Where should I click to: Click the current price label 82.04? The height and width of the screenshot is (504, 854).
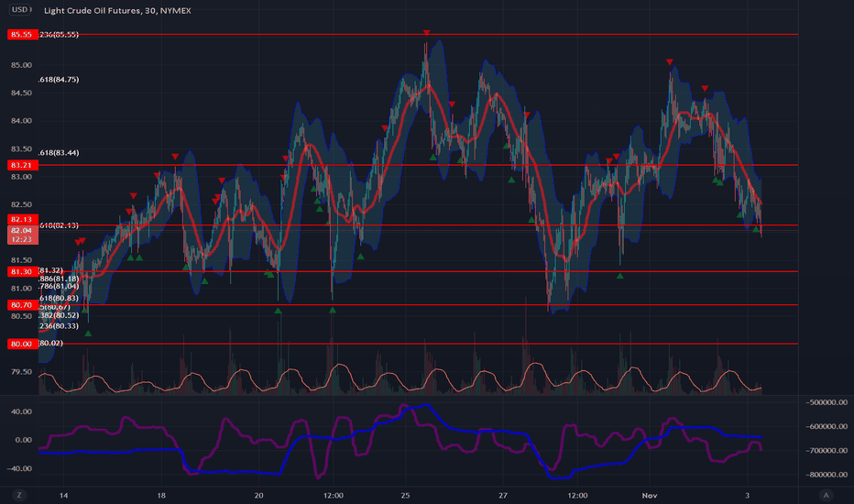point(22,231)
